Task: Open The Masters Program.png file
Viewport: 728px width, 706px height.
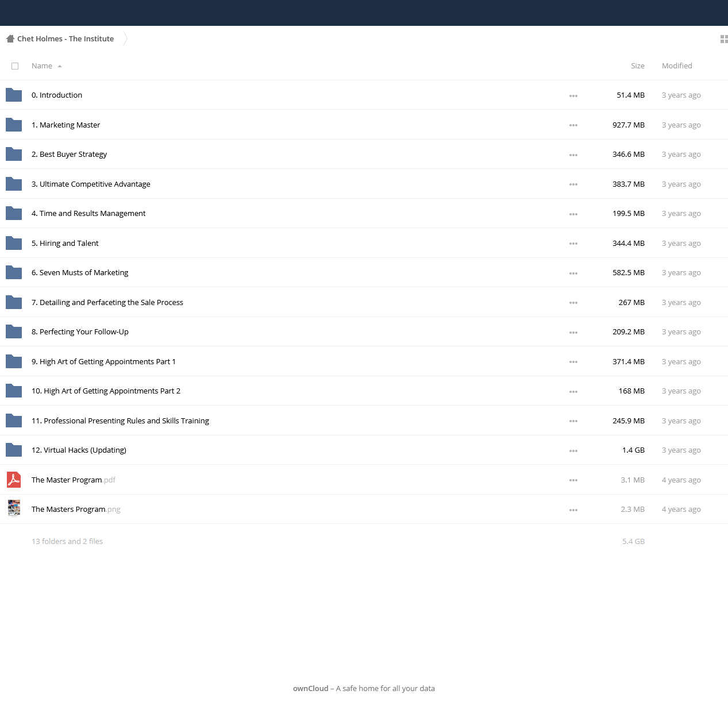Action: 76,510
